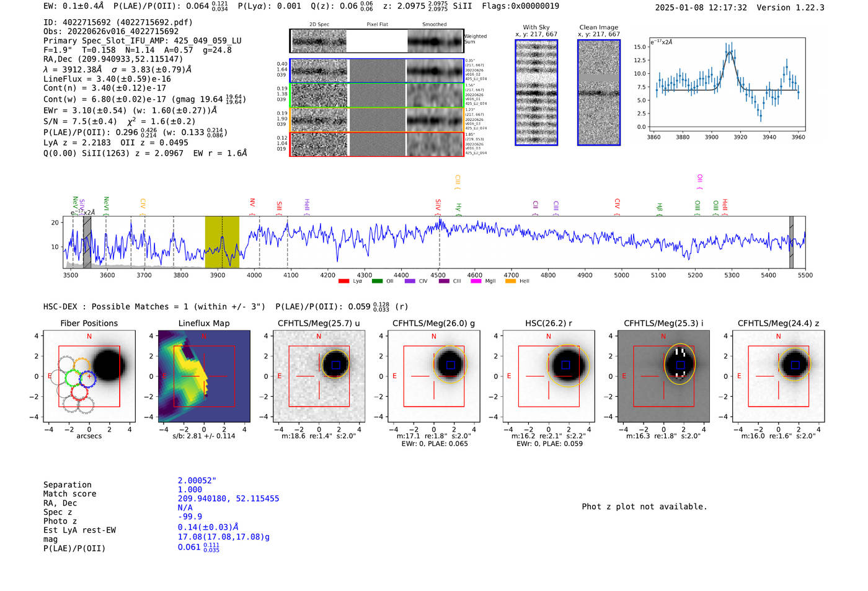Click the blue Match score value 1.000

tap(190, 490)
